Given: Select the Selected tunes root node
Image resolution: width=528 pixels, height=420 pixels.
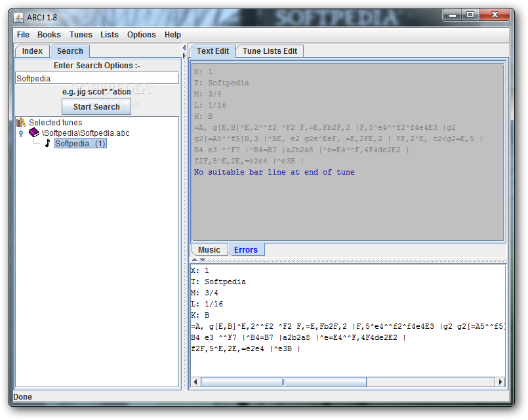Looking at the screenshot, I should 56,122.
